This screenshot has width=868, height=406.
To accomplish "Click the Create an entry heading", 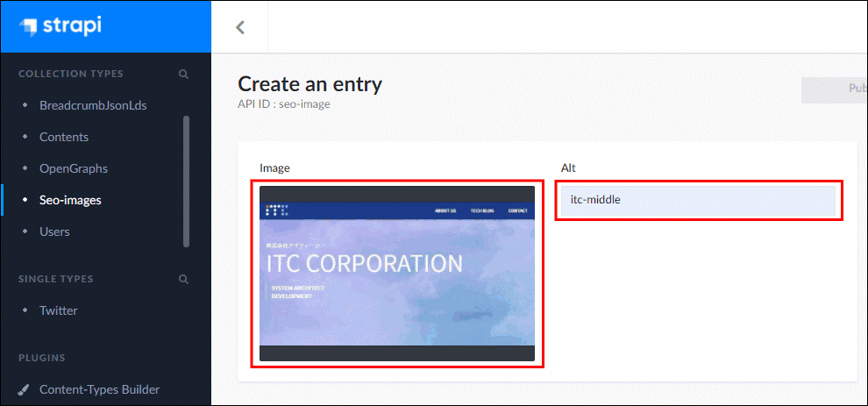I will coord(310,84).
